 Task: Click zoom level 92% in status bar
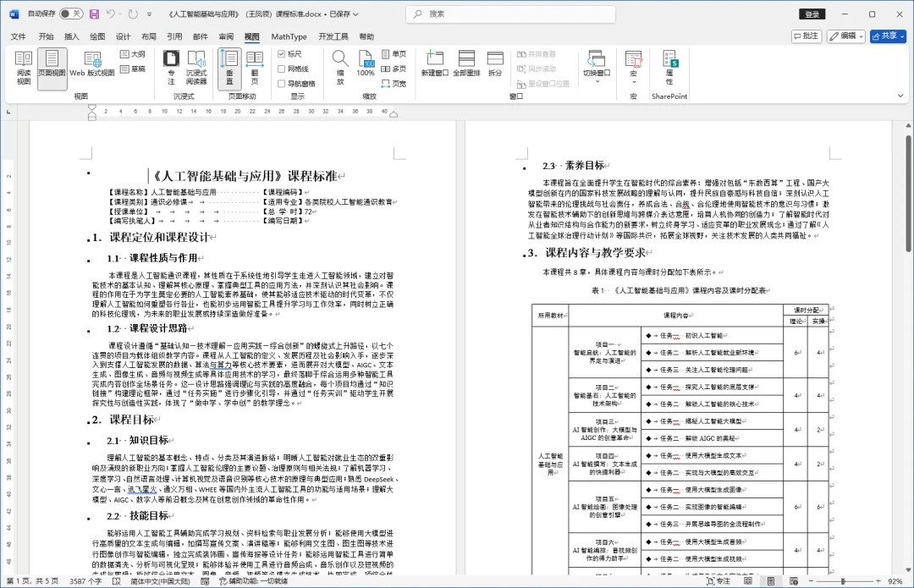(895, 581)
